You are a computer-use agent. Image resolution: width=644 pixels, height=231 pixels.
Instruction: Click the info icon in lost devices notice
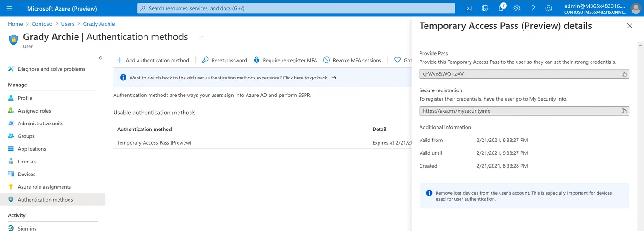[x=429, y=193]
